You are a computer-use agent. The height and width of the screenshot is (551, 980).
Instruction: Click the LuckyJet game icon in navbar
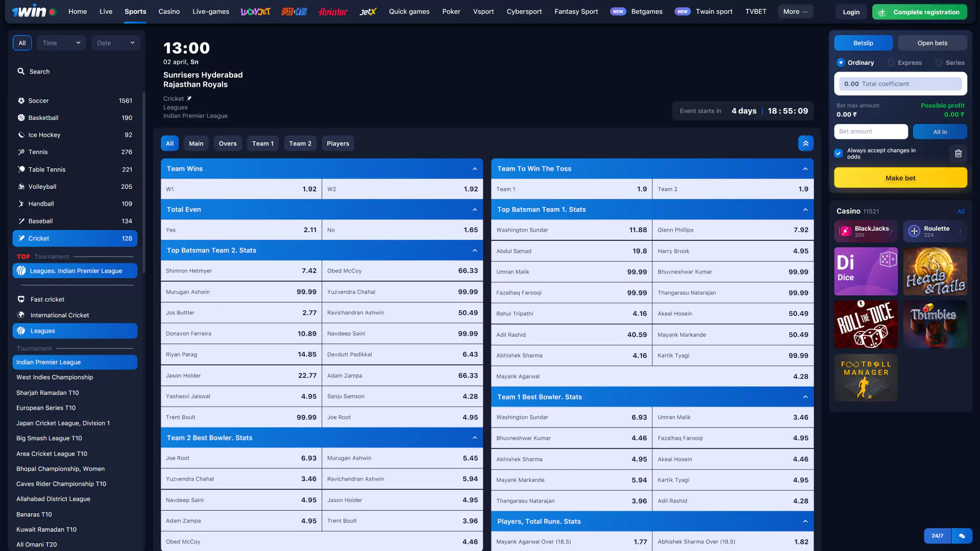[x=255, y=11]
